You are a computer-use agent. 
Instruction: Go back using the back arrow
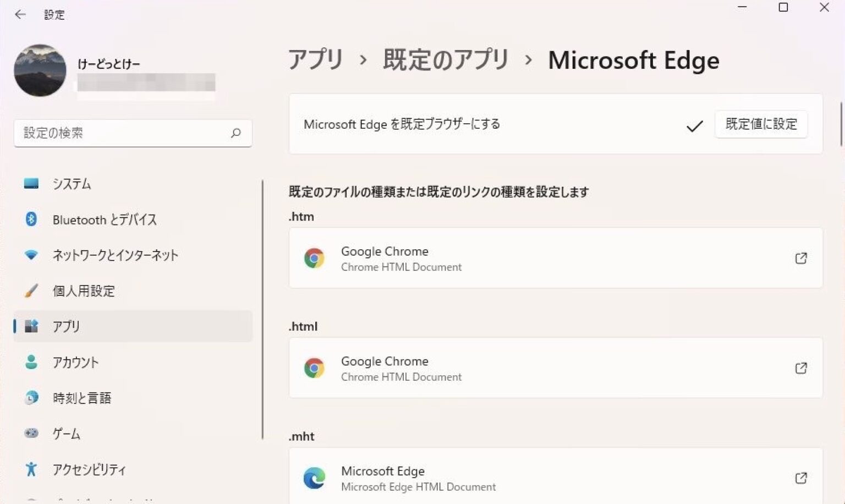pos(20,15)
